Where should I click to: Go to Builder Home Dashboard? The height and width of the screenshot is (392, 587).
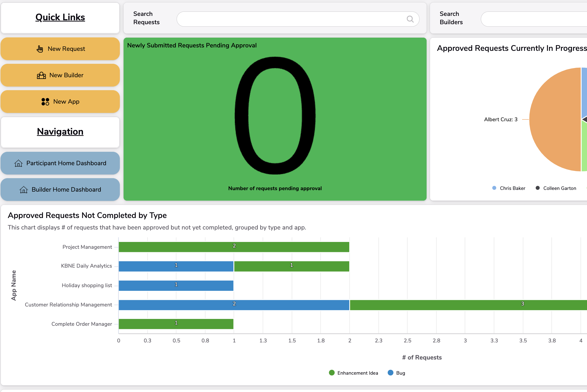(66, 190)
